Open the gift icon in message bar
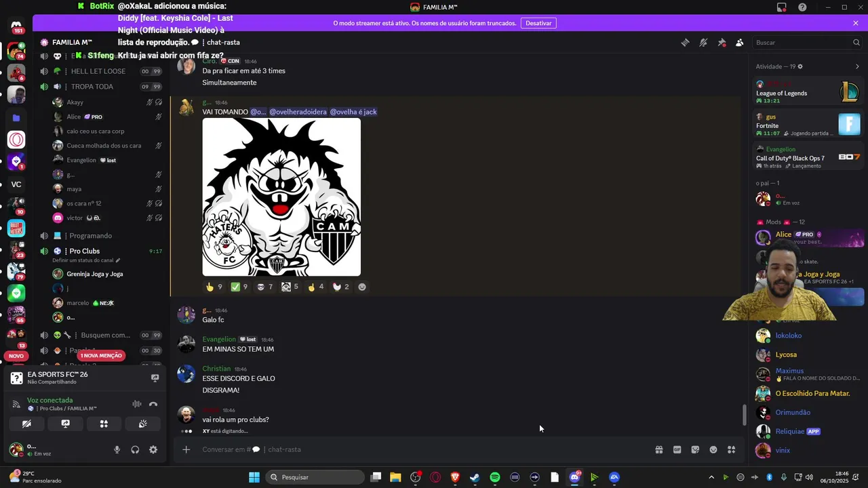This screenshot has width=868, height=488. tap(658, 449)
